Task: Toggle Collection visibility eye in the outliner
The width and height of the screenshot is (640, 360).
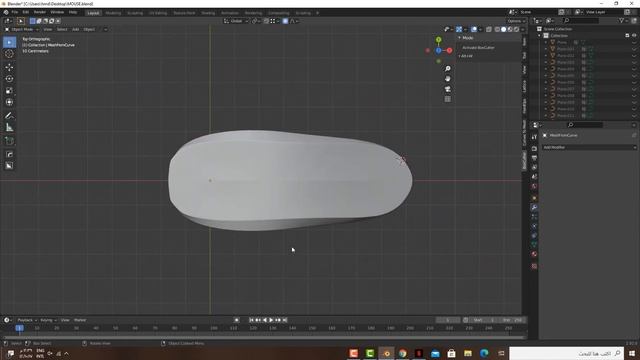Action: [x=634, y=36]
